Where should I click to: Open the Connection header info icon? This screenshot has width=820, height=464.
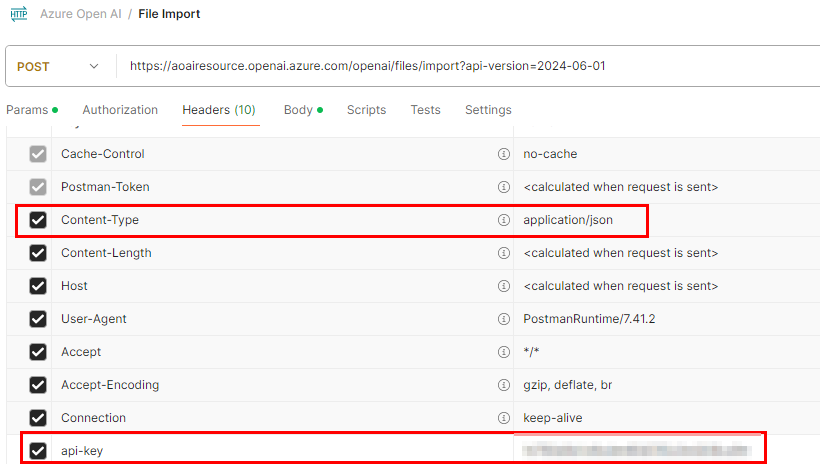tap(504, 417)
